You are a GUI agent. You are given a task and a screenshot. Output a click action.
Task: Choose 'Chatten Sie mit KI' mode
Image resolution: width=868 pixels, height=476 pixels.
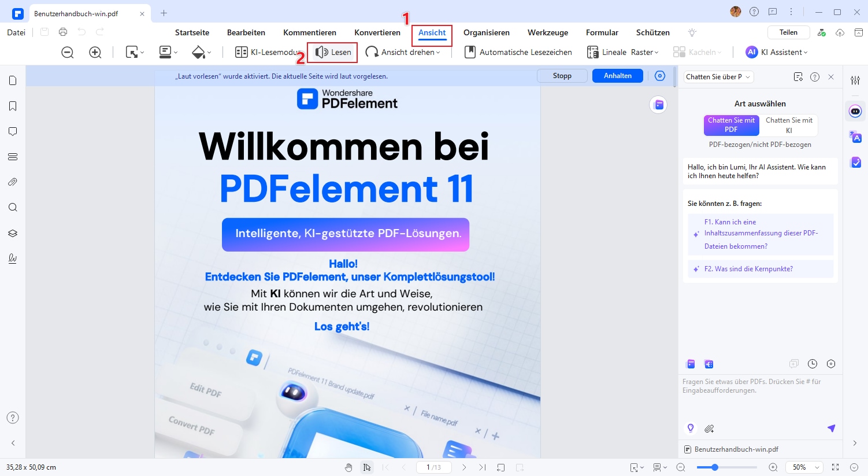pyautogui.click(x=789, y=125)
